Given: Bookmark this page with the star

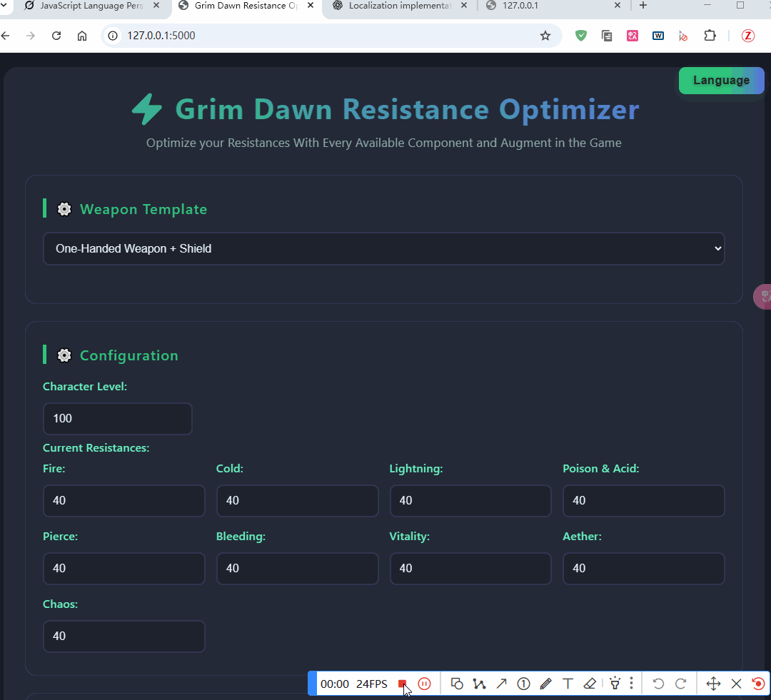Looking at the screenshot, I should [545, 36].
